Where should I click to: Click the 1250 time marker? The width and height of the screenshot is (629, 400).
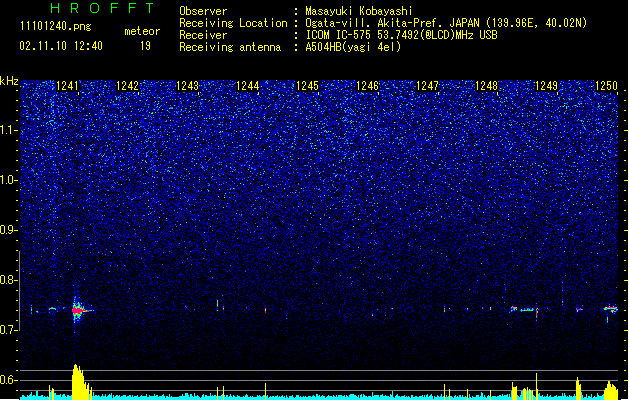(606, 86)
